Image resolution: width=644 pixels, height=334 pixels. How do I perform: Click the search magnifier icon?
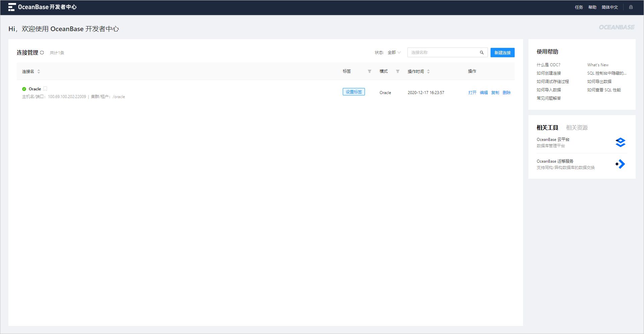[481, 53]
